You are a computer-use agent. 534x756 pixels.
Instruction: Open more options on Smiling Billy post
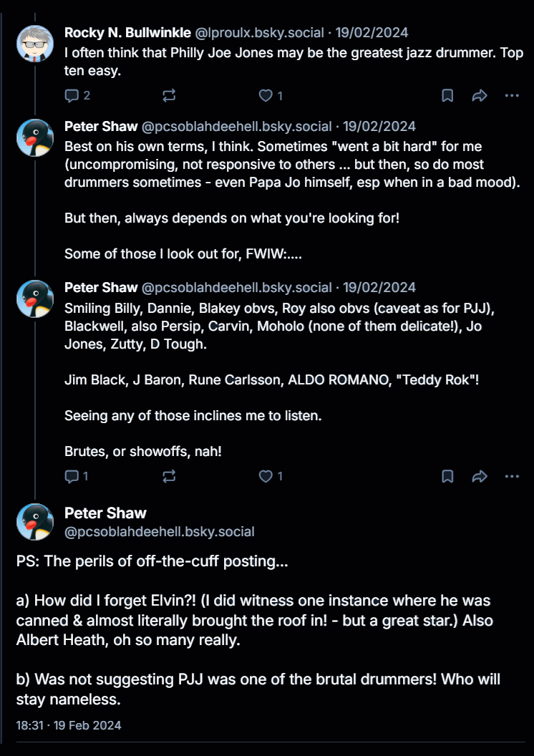[512, 476]
